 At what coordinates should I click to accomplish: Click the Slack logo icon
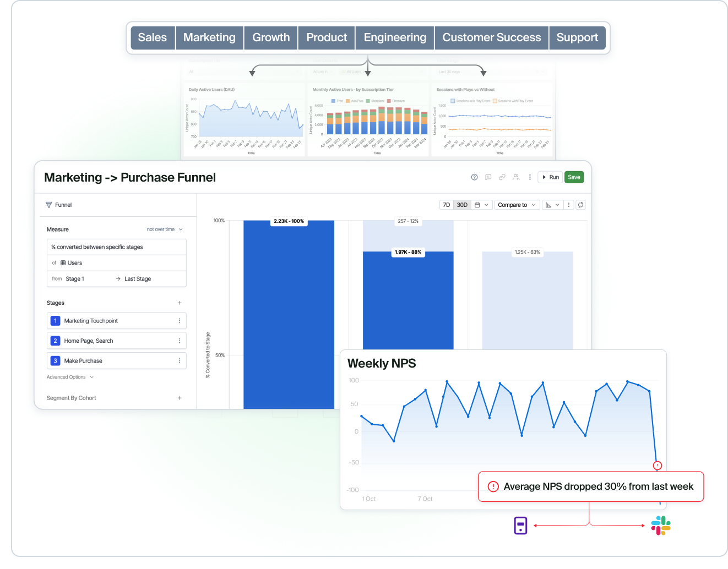pos(661,526)
